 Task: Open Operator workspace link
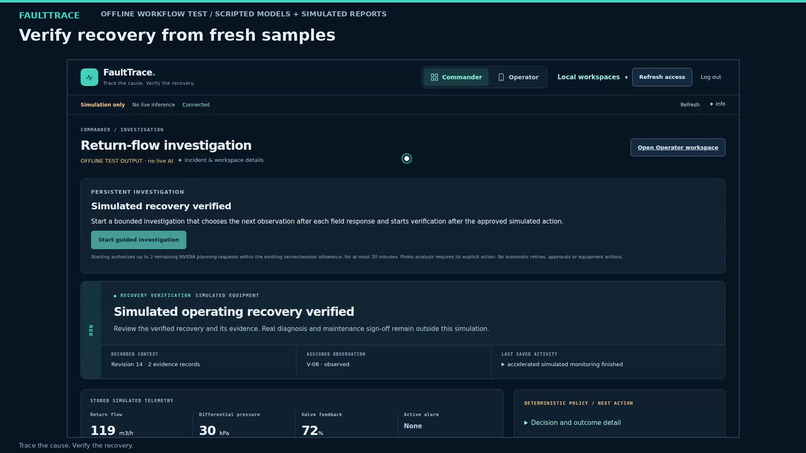[677, 148]
